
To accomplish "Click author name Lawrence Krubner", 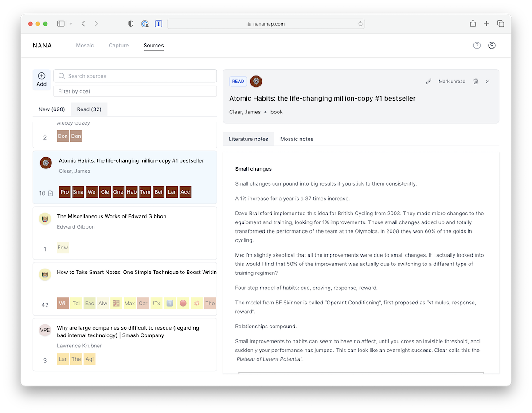I will point(79,346).
